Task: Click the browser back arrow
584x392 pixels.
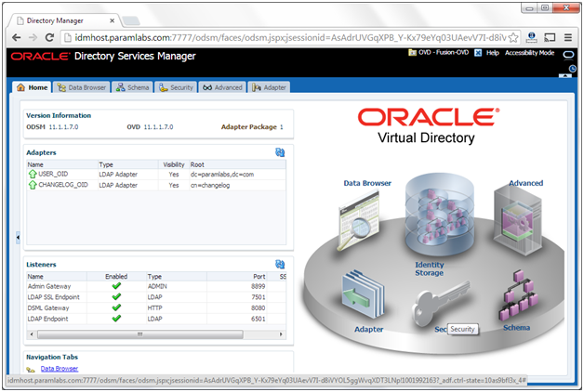Action: pos(16,37)
